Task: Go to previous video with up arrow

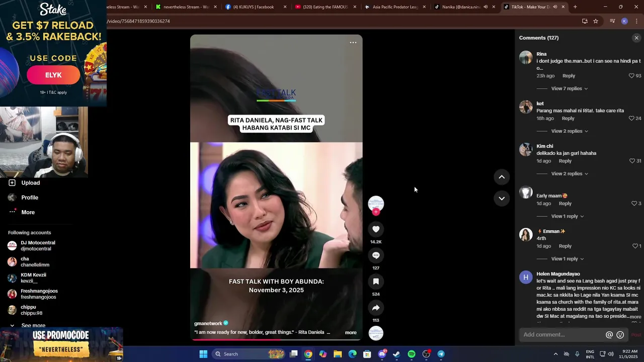Action: click(502, 177)
